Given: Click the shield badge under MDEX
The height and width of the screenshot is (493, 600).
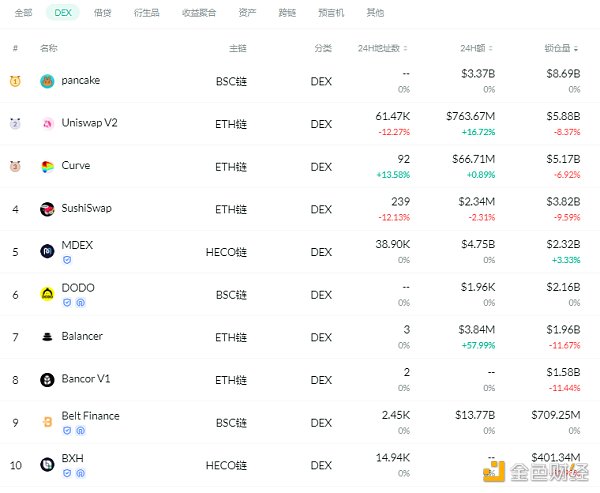Looking at the screenshot, I should (67, 260).
